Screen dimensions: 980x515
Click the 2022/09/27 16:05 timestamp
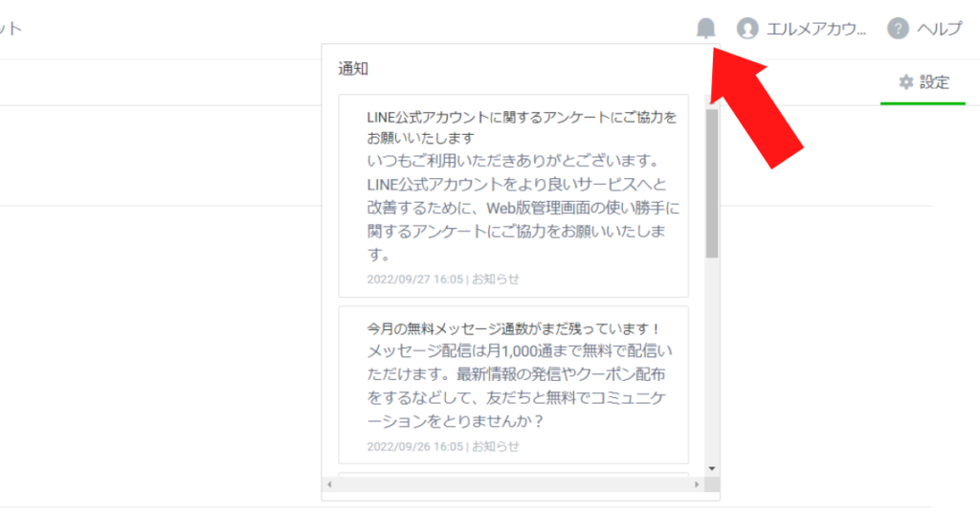(x=415, y=280)
